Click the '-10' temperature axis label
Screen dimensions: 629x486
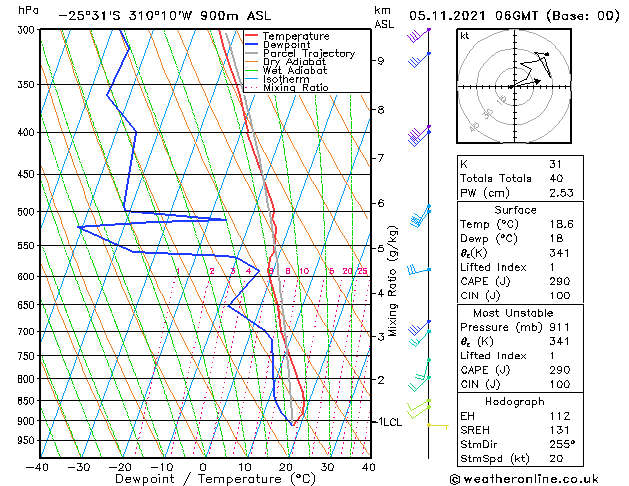pos(161,467)
